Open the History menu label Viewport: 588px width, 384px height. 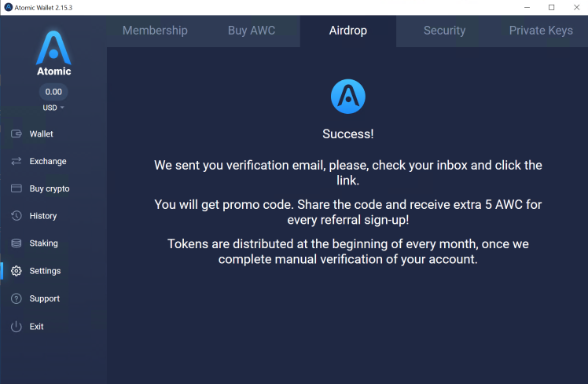[x=43, y=216]
